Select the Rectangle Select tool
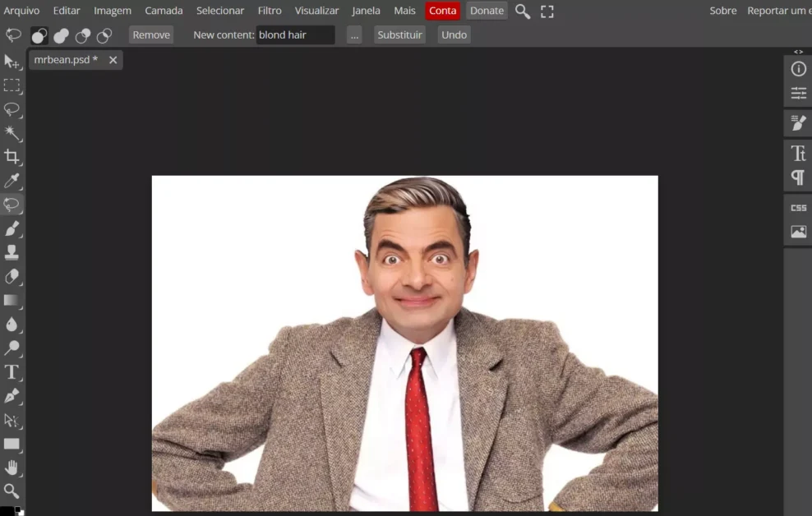This screenshot has height=516, width=812. (x=12, y=85)
